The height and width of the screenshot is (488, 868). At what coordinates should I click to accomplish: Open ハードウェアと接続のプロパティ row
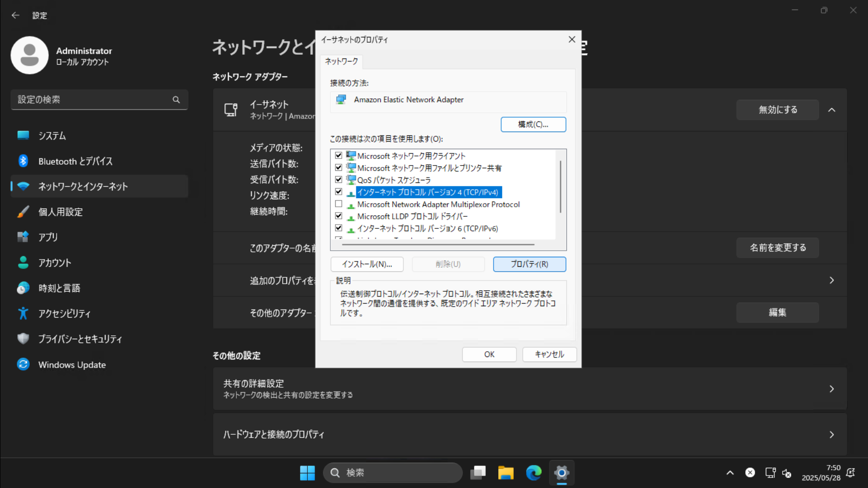(x=530, y=434)
